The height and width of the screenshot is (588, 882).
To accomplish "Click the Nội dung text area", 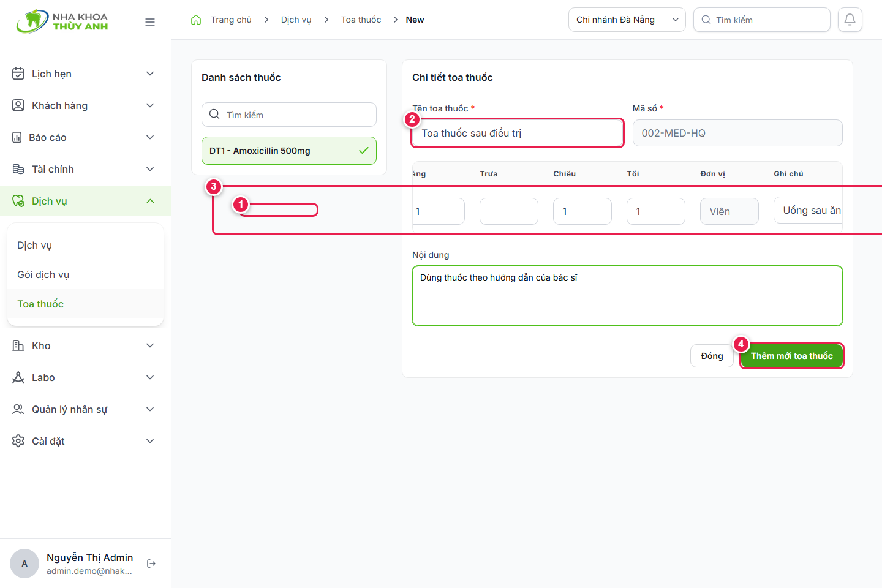I will (627, 296).
